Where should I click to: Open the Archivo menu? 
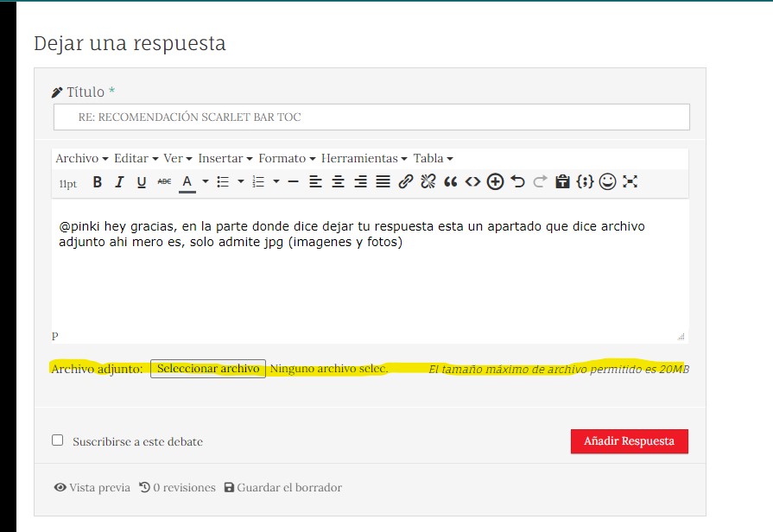82,158
